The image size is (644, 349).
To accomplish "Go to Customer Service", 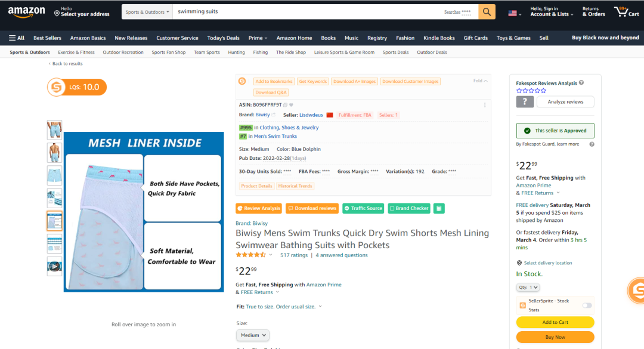I will pyautogui.click(x=177, y=38).
